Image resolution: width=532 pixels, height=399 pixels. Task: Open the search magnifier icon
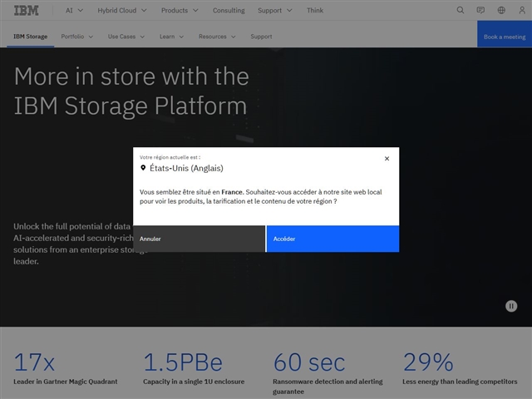click(x=460, y=10)
